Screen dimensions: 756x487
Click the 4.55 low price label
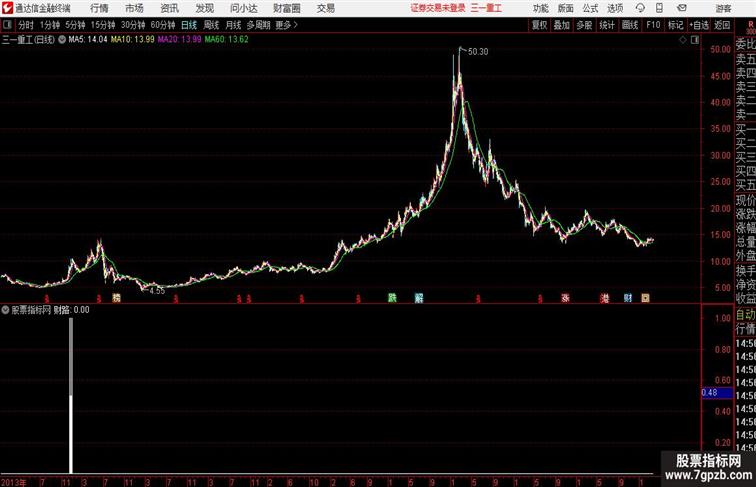click(x=157, y=291)
